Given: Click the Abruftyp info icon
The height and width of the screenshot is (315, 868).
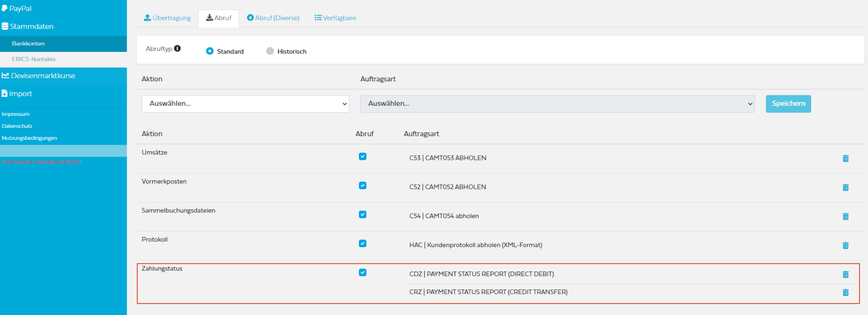Looking at the screenshot, I should (177, 48).
